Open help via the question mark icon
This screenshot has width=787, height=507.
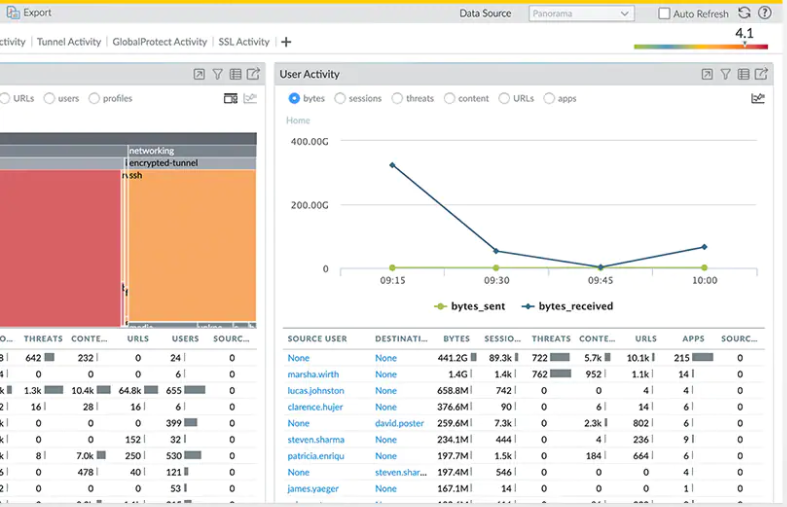pyautogui.click(x=765, y=13)
